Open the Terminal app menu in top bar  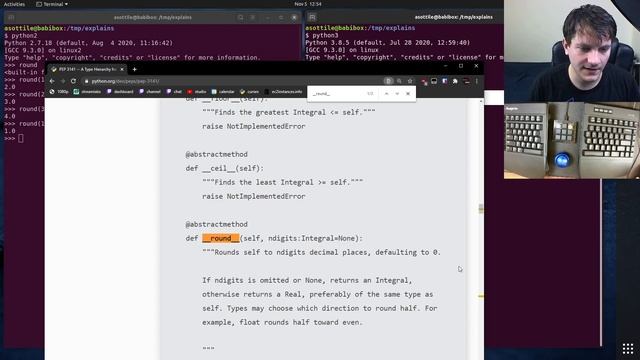52,4
